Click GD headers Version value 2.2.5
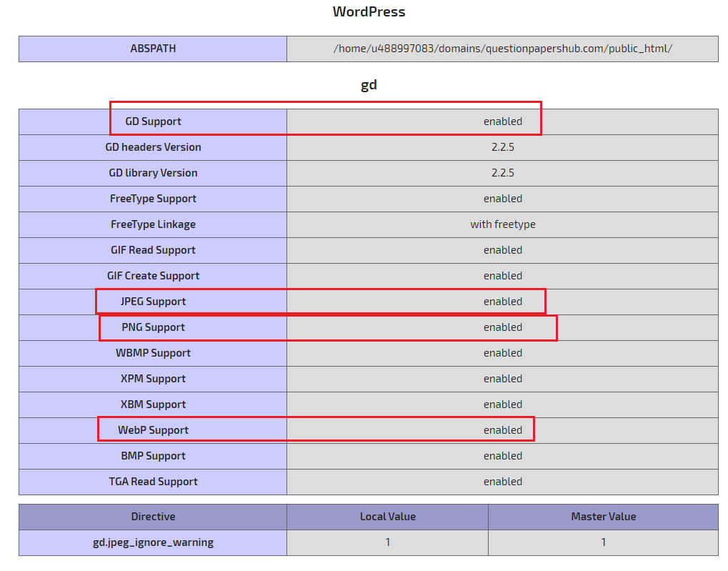Image resolution: width=728 pixels, height=571 pixels. [503, 147]
